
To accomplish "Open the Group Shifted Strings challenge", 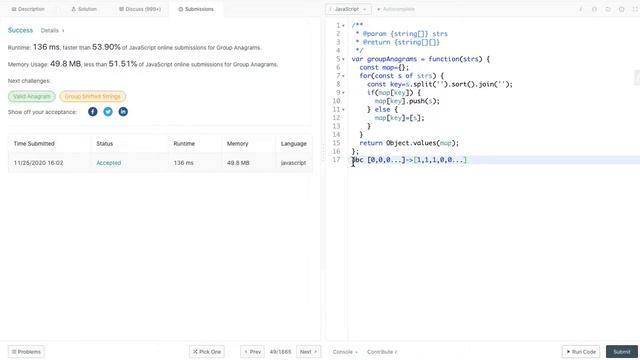I will click(x=93, y=96).
